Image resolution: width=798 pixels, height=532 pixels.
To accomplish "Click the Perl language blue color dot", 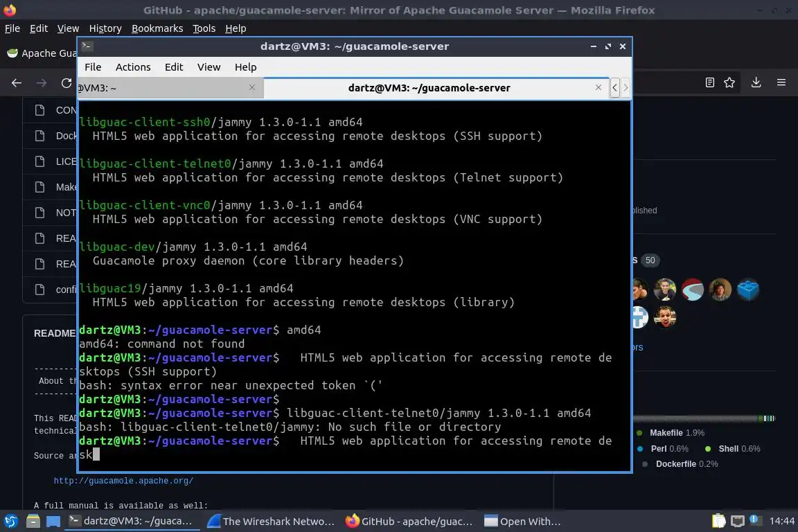I will click(x=640, y=448).
